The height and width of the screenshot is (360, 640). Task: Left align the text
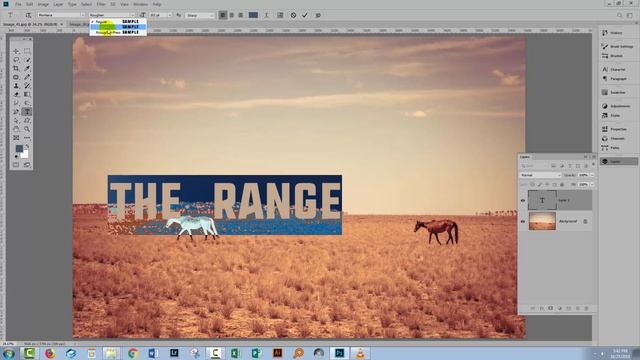point(222,15)
